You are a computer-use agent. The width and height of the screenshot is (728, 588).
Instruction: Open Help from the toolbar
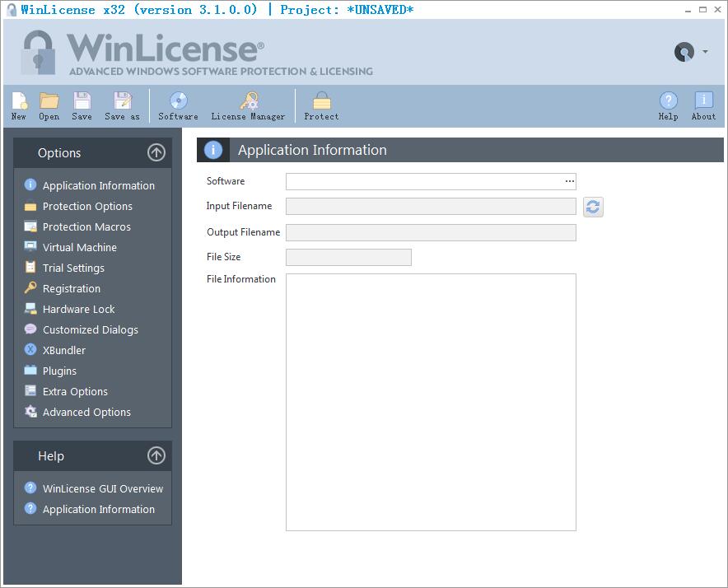tap(668, 106)
